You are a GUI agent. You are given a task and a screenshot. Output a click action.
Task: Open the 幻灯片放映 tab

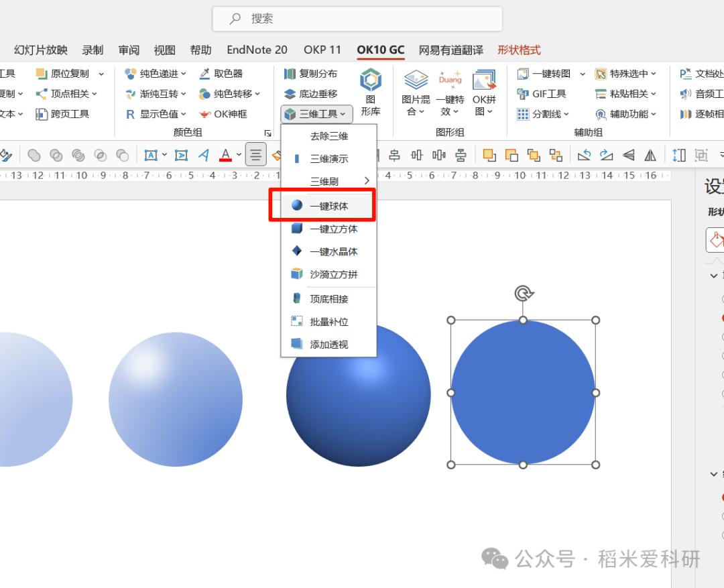[41, 50]
